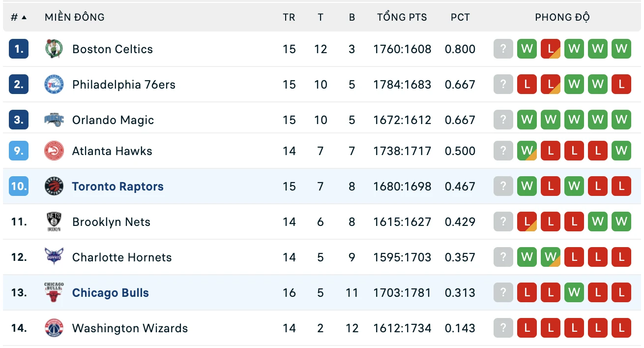Select the Atlanta Hawks logo icon
The width and height of the screenshot is (644, 348).
(x=54, y=151)
